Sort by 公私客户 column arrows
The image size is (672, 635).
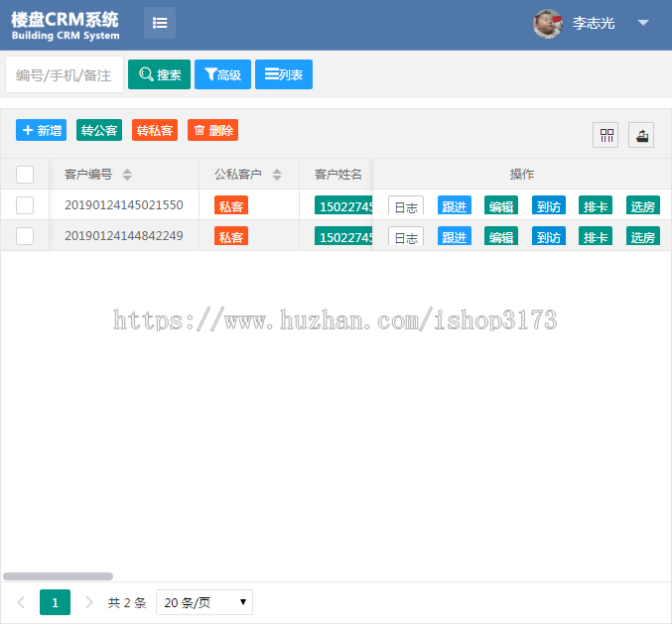(x=277, y=175)
